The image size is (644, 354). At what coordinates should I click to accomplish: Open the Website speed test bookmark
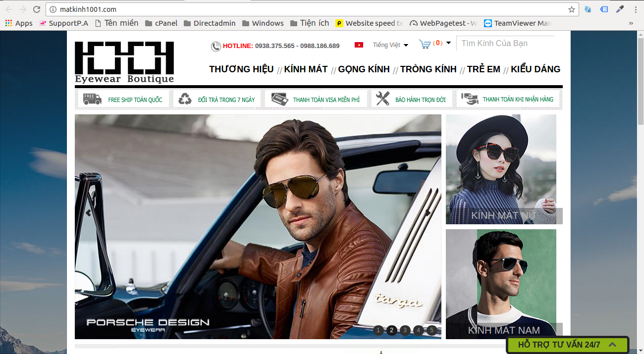coord(370,23)
